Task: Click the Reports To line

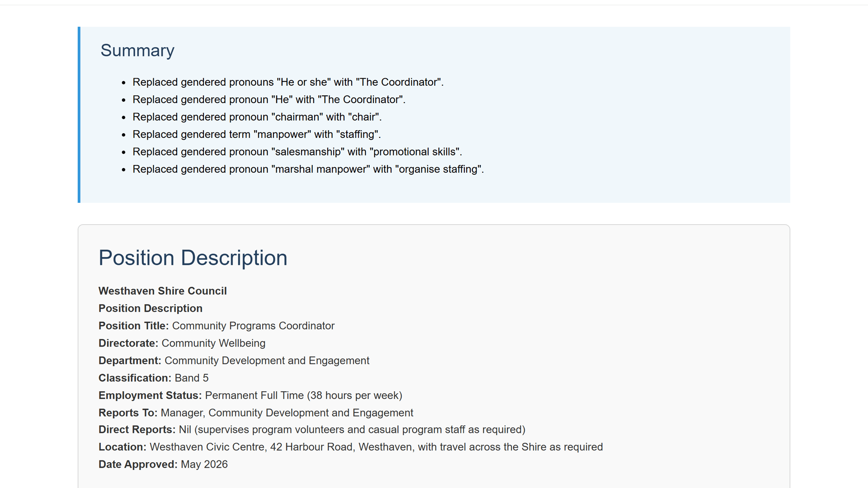Action: pyautogui.click(x=256, y=413)
